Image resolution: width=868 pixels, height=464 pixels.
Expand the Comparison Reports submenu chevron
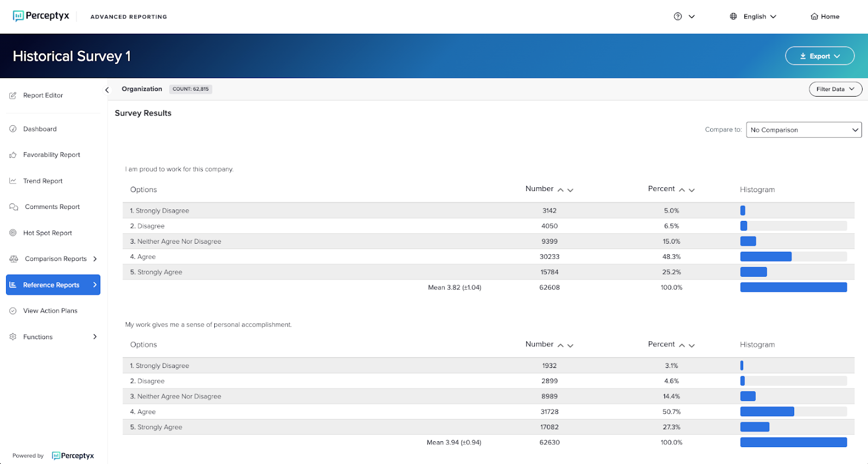[95, 259]
